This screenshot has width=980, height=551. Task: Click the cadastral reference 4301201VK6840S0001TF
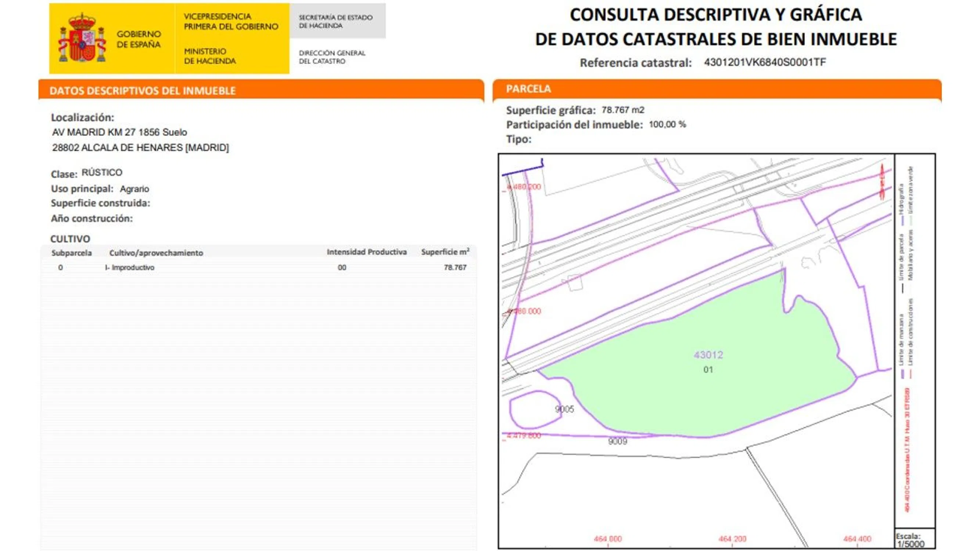pos(765,62)
